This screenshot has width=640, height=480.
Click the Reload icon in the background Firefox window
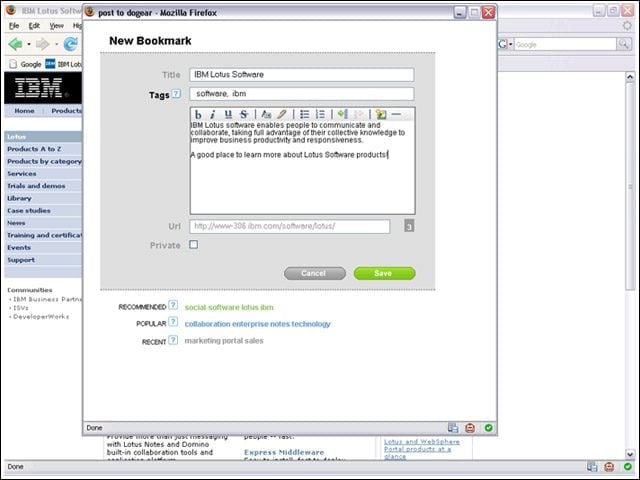70,44
